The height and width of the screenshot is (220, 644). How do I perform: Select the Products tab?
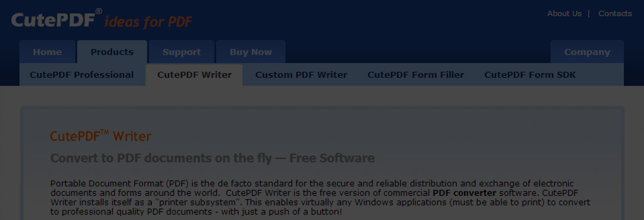click(x=112, y=52)
